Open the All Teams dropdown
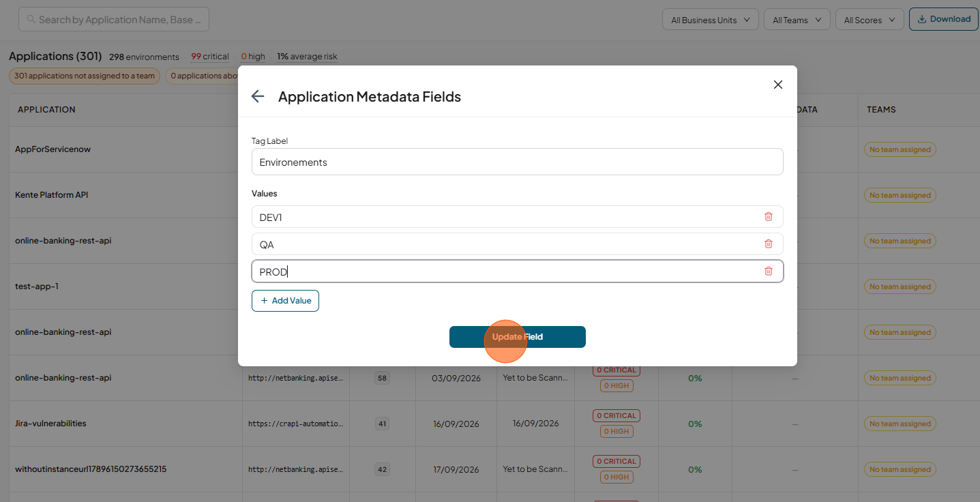980x502 pixels. point(797,20)
